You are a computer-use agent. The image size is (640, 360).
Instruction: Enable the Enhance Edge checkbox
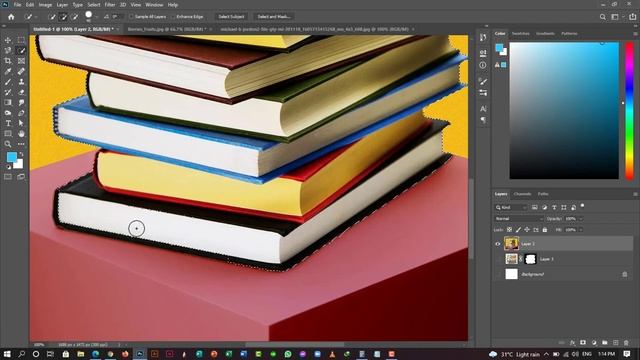click(x=173, y=17)
